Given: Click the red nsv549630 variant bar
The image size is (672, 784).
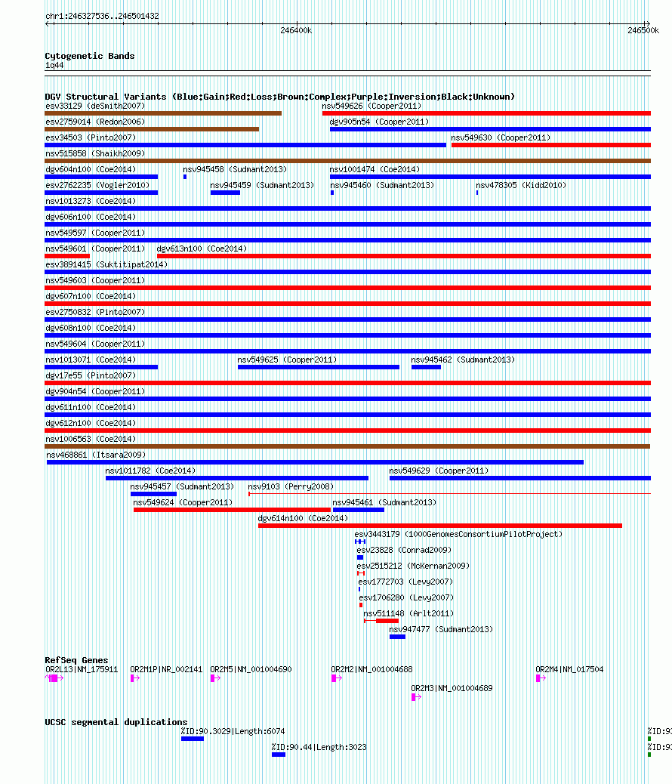Looking at the screenshot, I should (551, 145).
